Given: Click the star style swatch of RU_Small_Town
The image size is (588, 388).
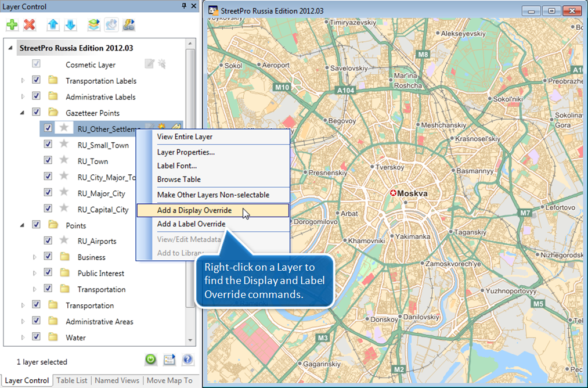Looking at the screenshot, I should [x=64, y=143].
